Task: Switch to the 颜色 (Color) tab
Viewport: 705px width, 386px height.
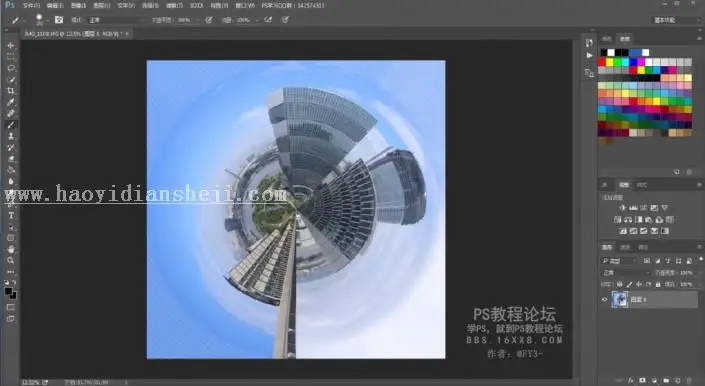Action: [x=607, y=39]
